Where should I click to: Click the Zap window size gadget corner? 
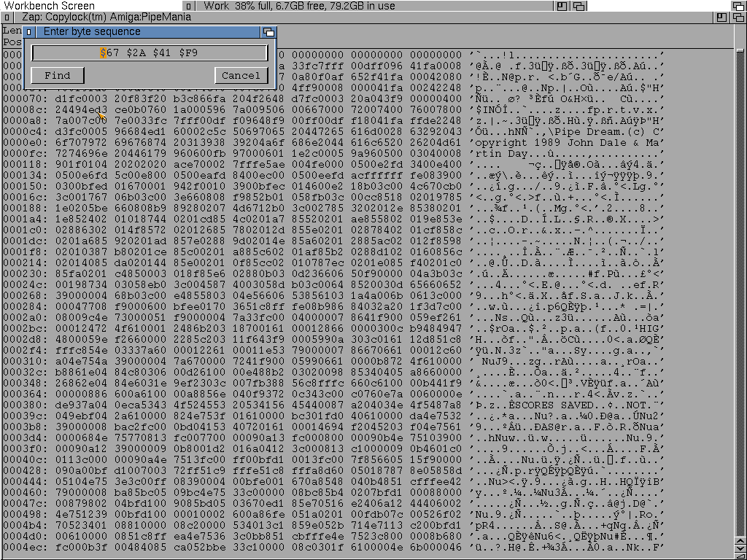tap(740, 557)
